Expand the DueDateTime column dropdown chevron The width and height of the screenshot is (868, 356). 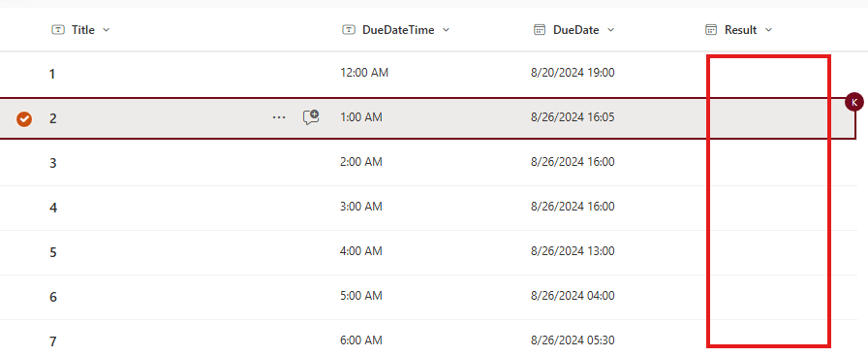pyautogui.click(x=446, y=30)
